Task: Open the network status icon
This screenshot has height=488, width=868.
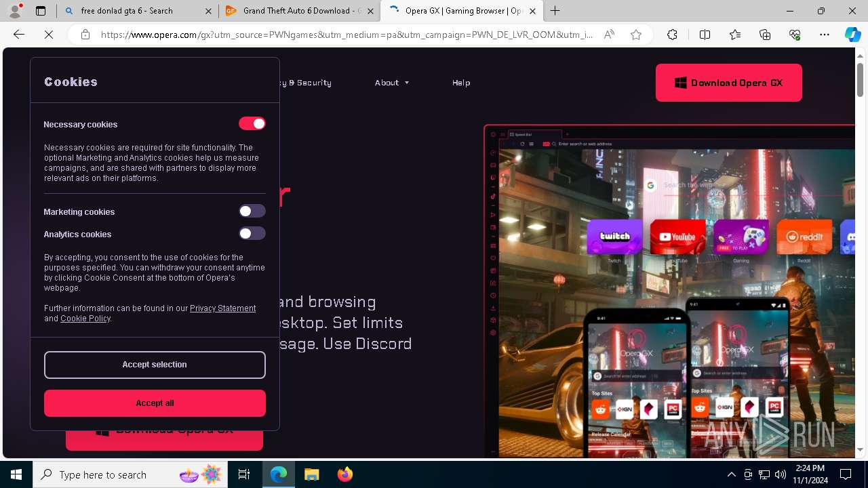Action: (764, 474)
